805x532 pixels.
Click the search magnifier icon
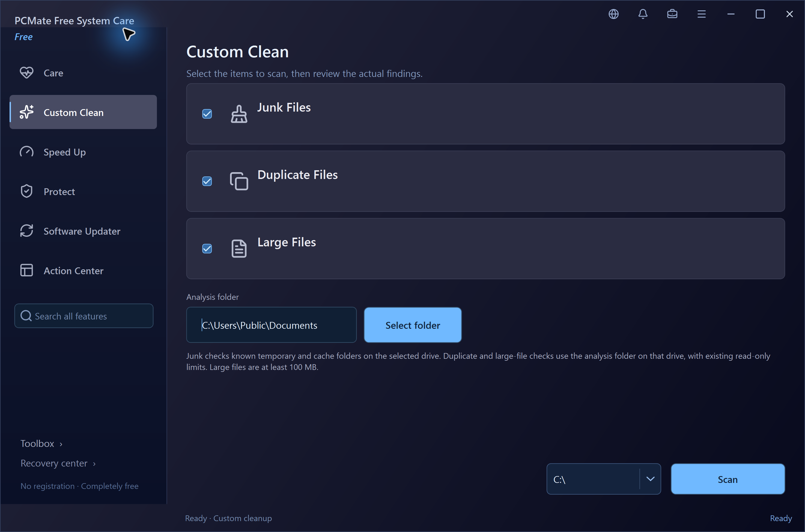[x=26, y=316]
